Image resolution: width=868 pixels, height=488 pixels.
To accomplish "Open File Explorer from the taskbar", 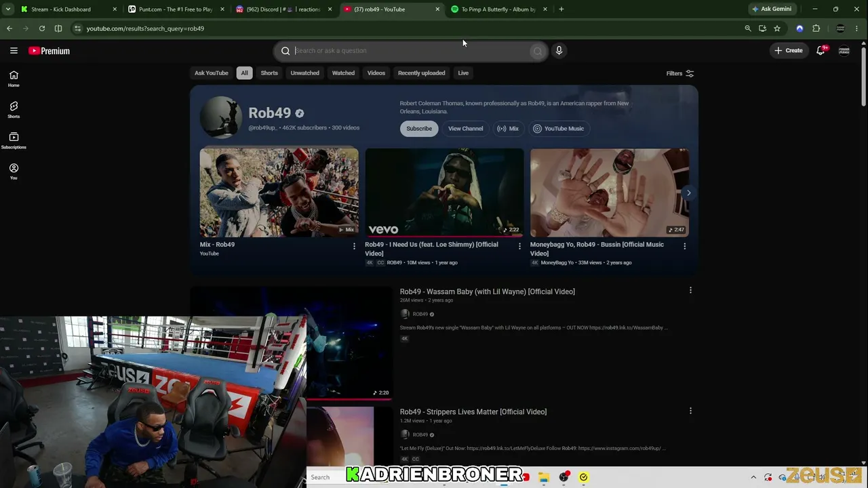I will click(544, 477).
